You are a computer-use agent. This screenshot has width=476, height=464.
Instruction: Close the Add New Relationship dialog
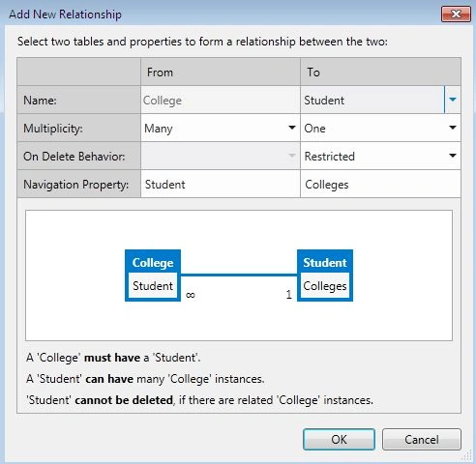tap(456, 14)
